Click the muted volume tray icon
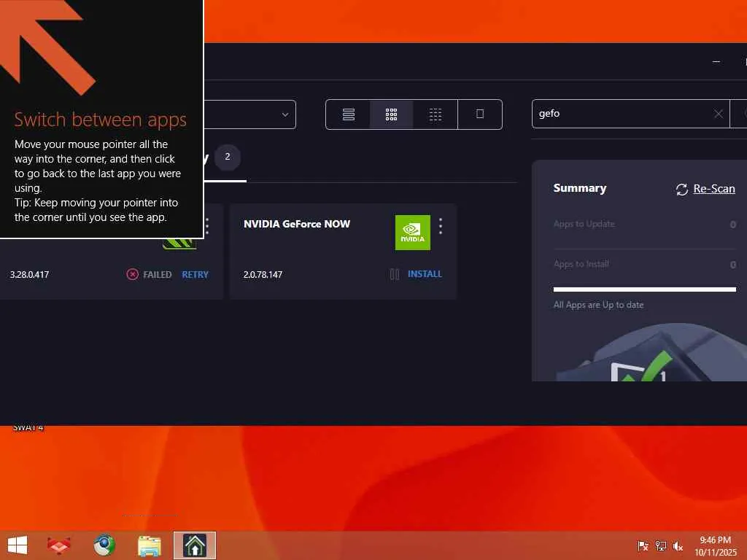747x560 pixels. pos(678,545)
